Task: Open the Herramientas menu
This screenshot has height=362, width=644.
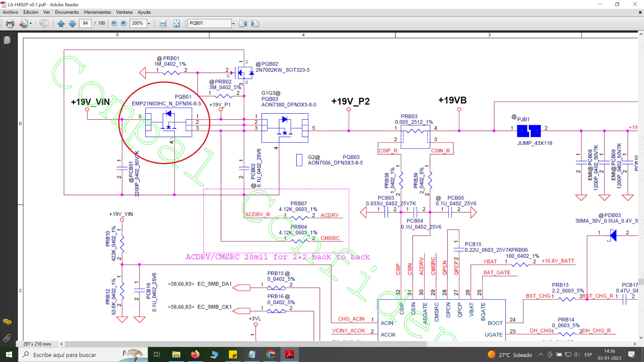Action: 97,12
